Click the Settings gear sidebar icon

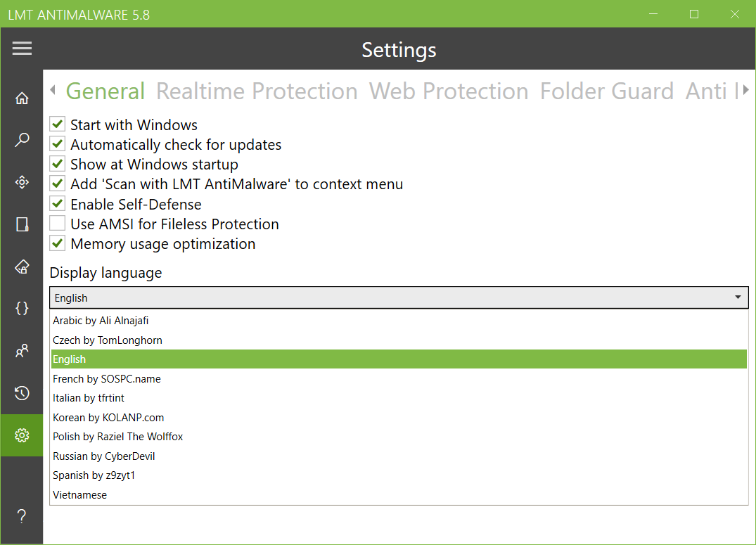pos(22,436)
